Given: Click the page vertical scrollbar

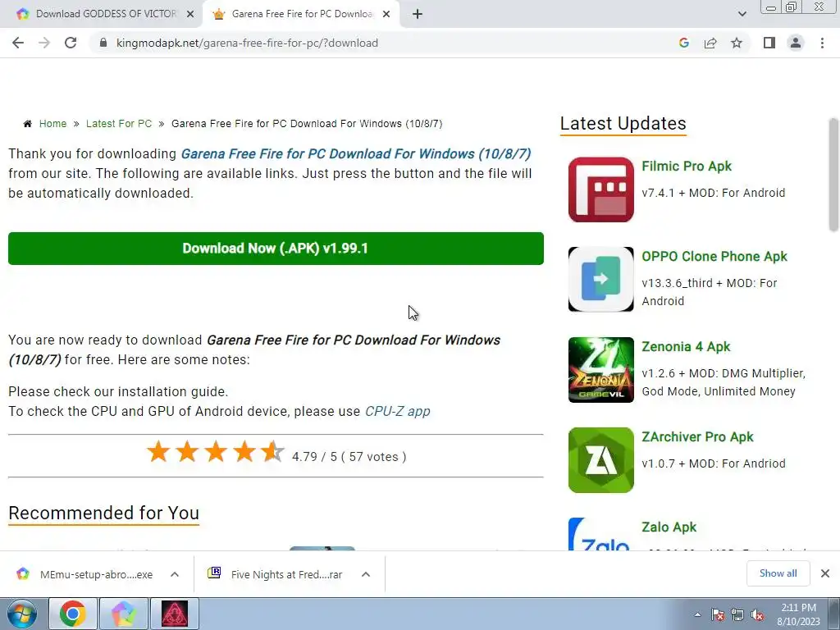Looking at the screenshot, I should [833, 175].
